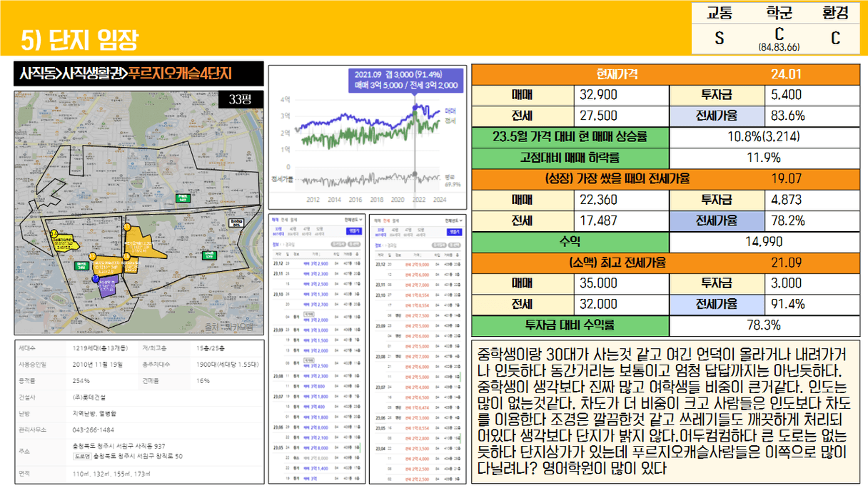Select 매매 tab in the jeonse listing panel

coord(377,220)
